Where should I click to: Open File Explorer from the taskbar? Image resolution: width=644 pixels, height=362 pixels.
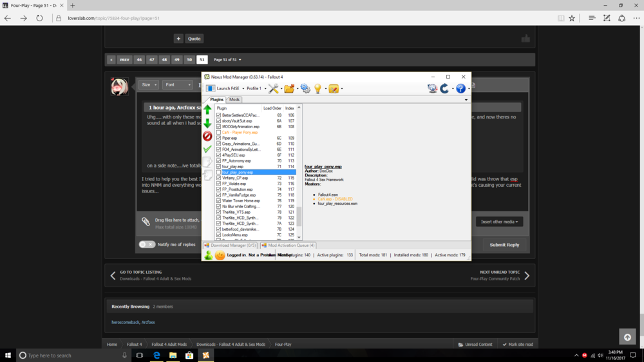[x=173, y=356]
